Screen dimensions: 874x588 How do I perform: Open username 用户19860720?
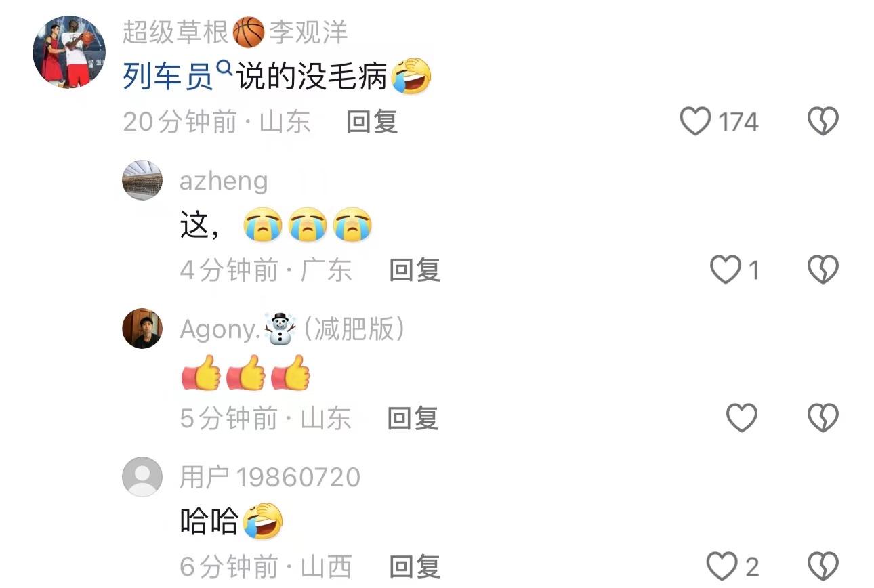[x=270, y=477]
